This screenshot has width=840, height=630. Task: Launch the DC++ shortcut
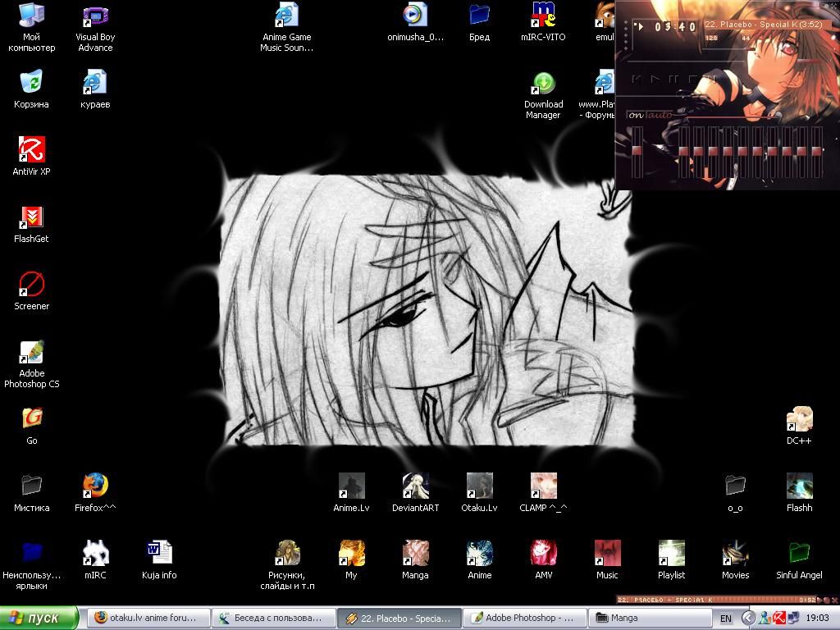coord(799,427)
